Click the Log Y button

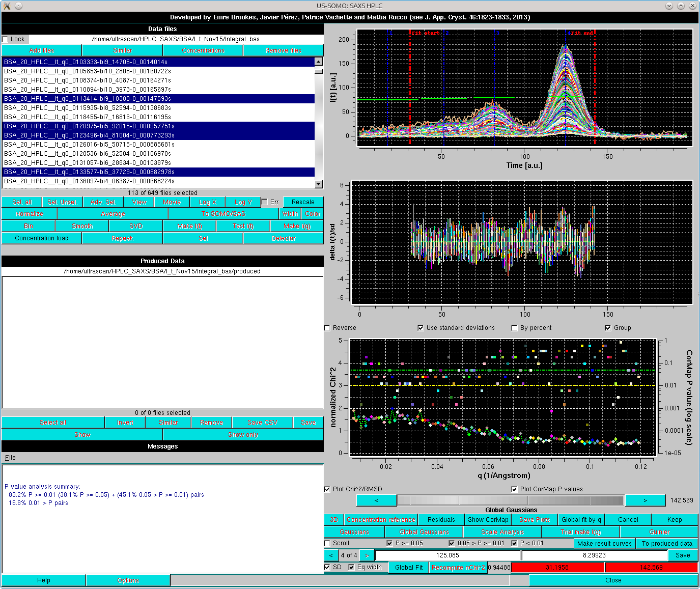243,202
